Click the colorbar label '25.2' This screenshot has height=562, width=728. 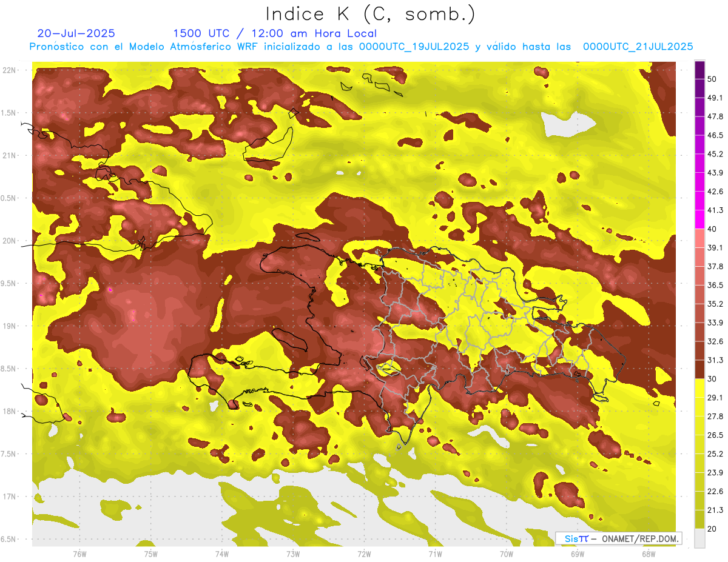[x=715, y=454]
